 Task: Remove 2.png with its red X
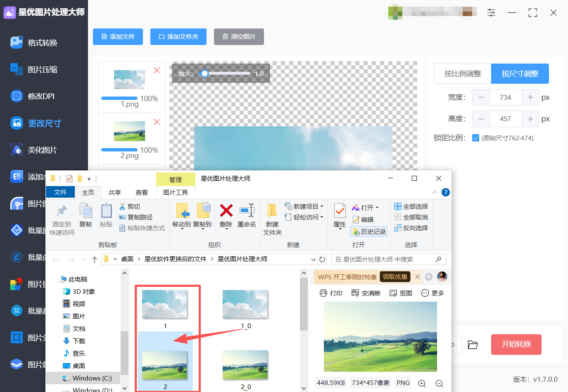tap(157, 122)
